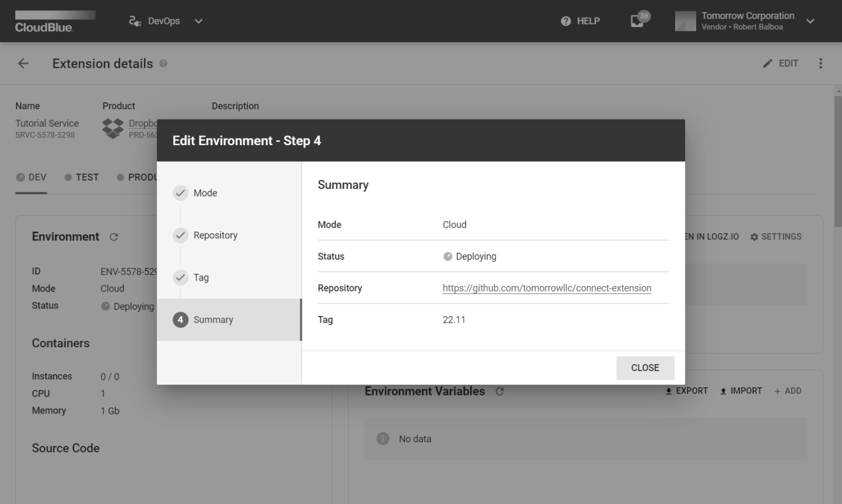Click the page vertical scrollbar
Screen dimensions: 842x504
(x=838, y=161)
